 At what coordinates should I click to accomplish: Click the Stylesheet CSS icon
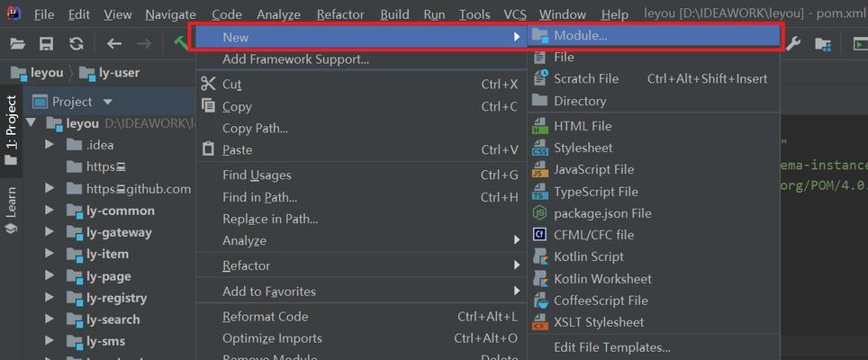click(x=539, y=148)
